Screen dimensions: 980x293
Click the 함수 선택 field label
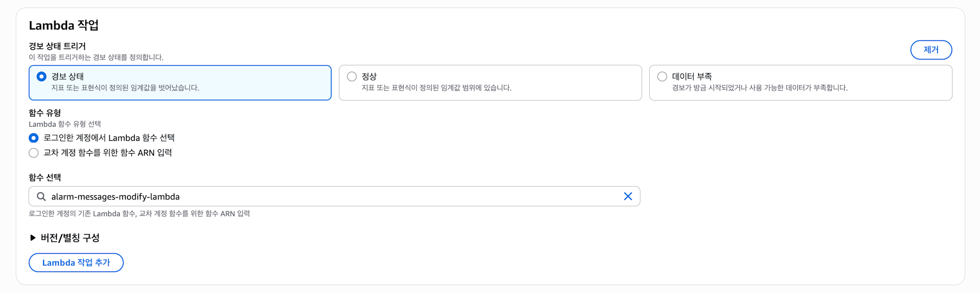click(45, 177)
